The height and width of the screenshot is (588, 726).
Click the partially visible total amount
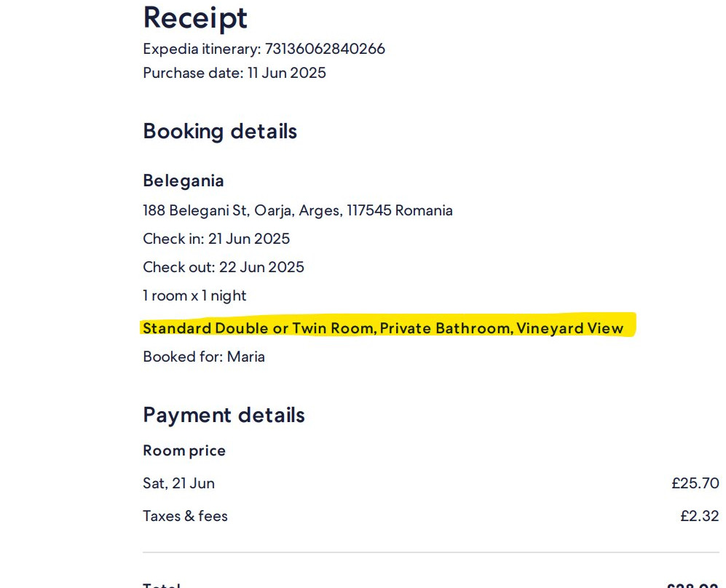tap(693, 584)
